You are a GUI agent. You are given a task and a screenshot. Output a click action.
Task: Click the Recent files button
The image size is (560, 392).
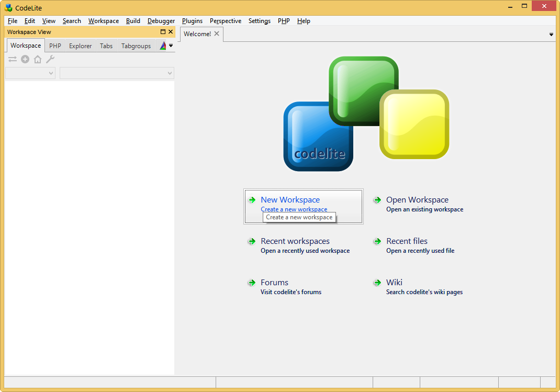[x=407, y=241]
